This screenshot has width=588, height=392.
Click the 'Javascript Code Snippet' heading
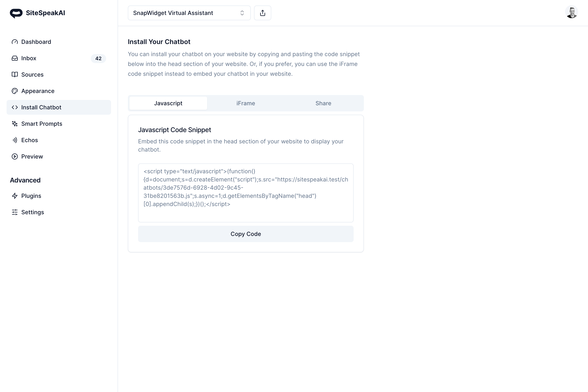[174, 130]
